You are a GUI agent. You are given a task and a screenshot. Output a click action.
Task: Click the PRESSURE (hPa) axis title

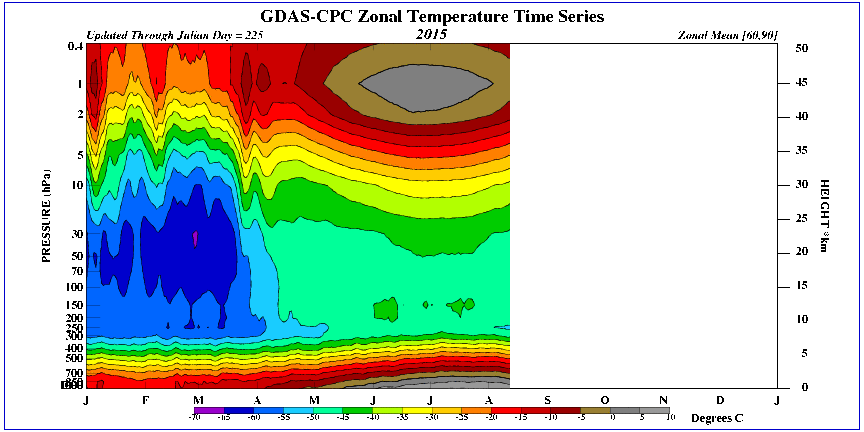click(47, 215)
